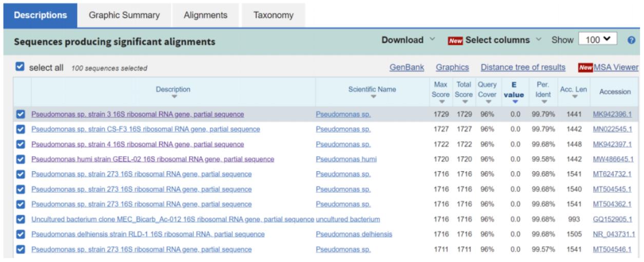
Task: Switch to the Graphic Summary tab
Action: [124, 15]
